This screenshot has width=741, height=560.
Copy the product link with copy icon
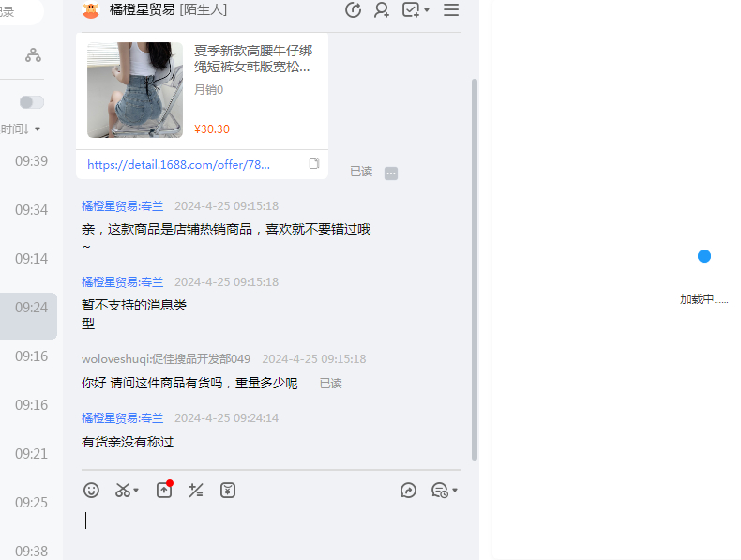point(314,163)
